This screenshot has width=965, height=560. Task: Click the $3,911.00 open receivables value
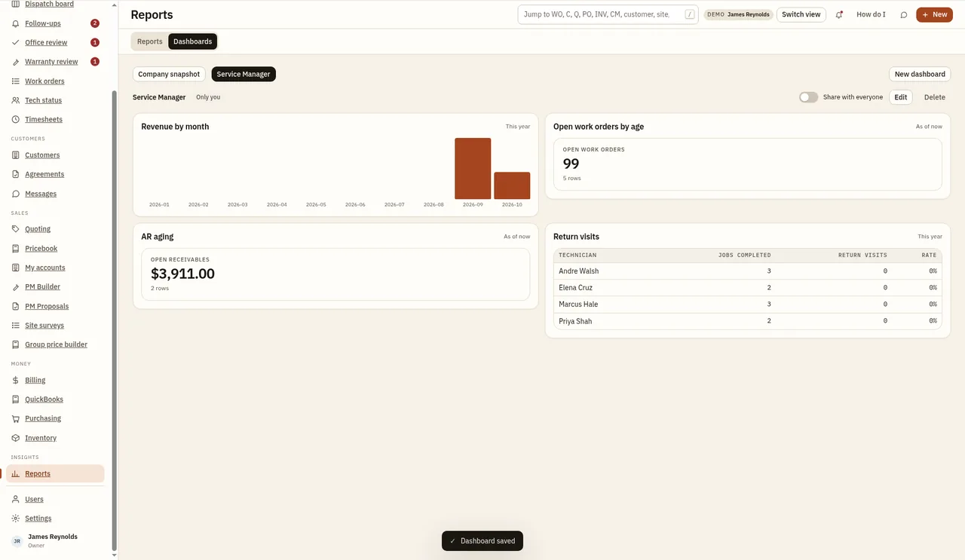(x=182, y=274)
